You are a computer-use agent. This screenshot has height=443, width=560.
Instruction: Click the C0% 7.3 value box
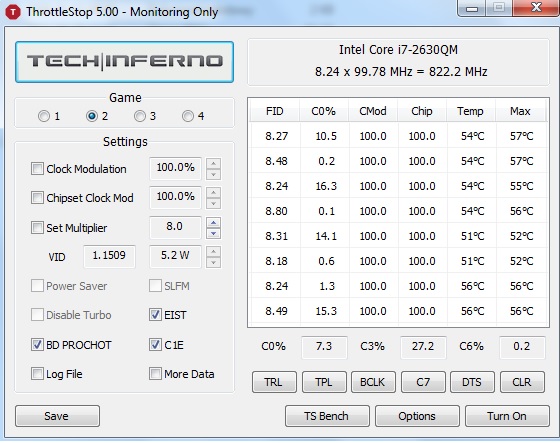pos(324,347)
